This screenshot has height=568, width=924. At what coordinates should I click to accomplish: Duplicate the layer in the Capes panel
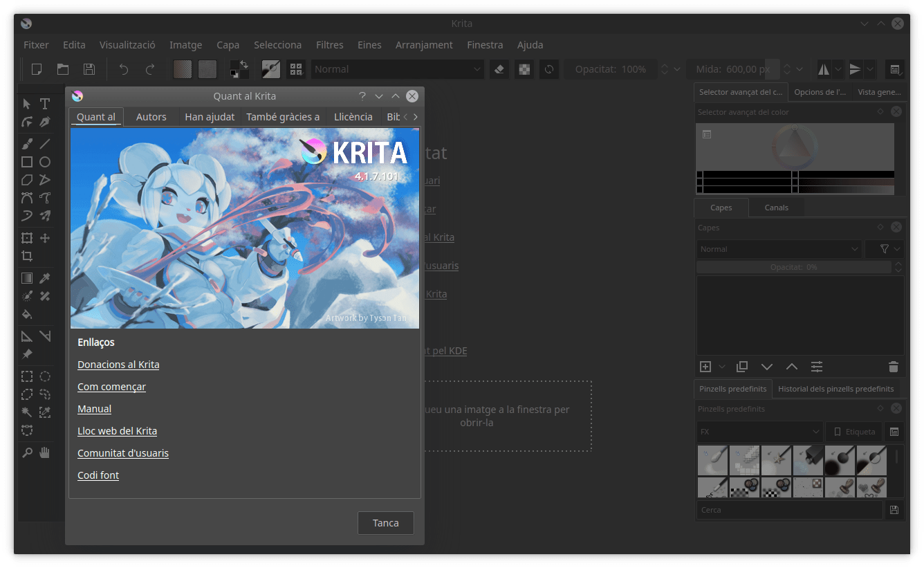pyautogui.click(x=742, y=367)
